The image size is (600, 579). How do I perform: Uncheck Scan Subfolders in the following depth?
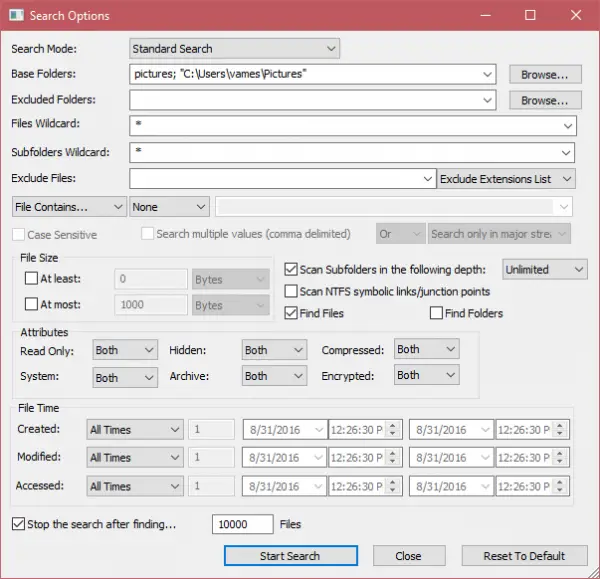(291, 269)
